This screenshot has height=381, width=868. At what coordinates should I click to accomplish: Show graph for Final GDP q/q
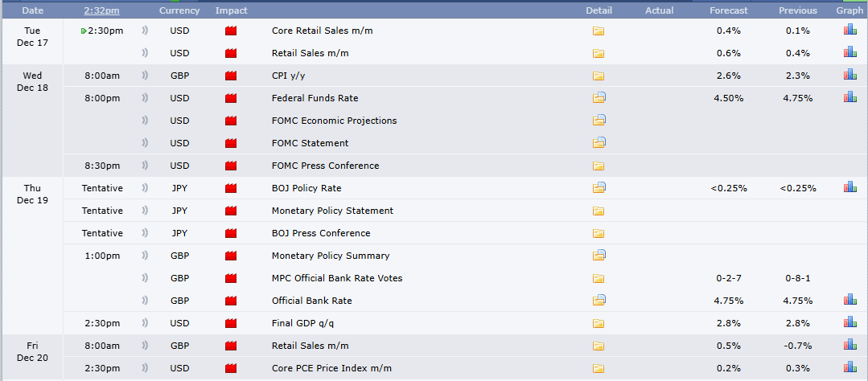click(x=849, y=322)
